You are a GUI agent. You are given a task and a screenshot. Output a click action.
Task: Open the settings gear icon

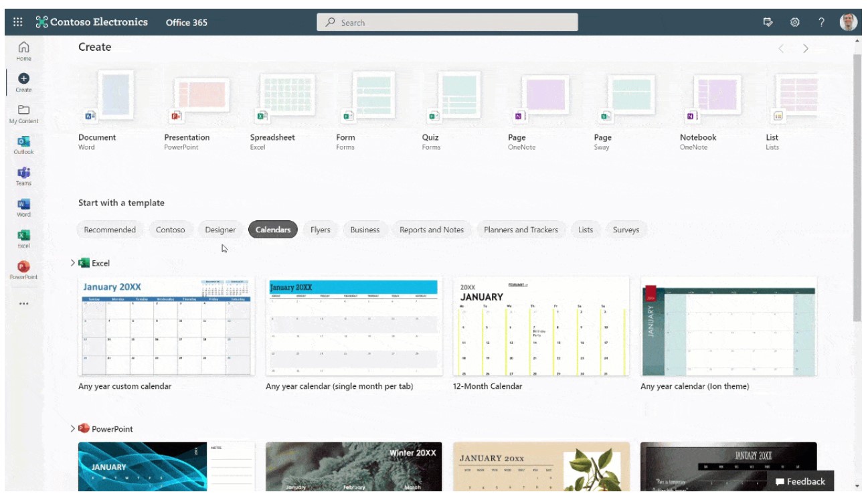pyautogui.click(x=795, y=22)
